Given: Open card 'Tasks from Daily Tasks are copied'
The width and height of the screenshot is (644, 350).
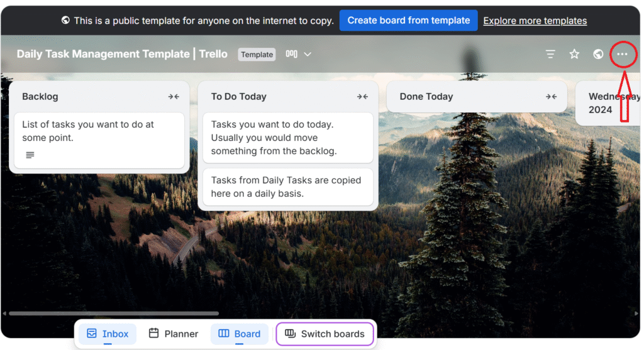Looking at the screenshot, I should pos(288,187).
